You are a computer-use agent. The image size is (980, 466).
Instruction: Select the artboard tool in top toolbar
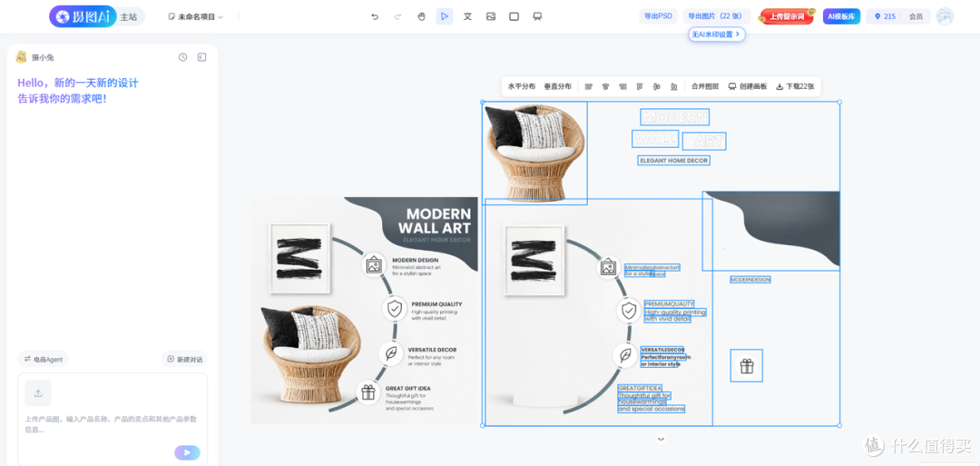pyautogui.click(x=537, y=17)
